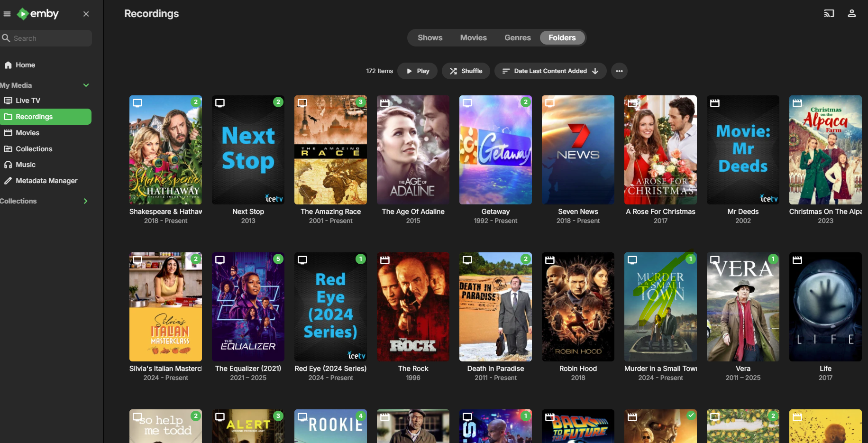Click the unplayed count badge on The Amazing Race

(361, 102)
